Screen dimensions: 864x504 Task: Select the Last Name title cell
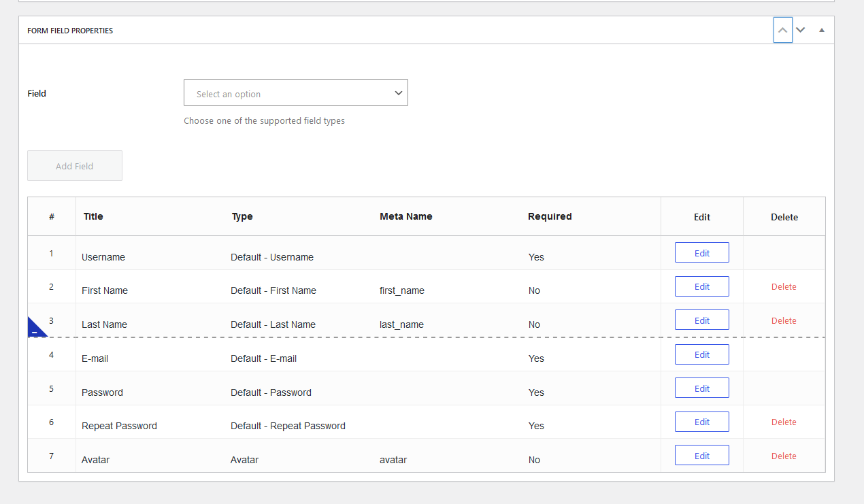(104, 324)
